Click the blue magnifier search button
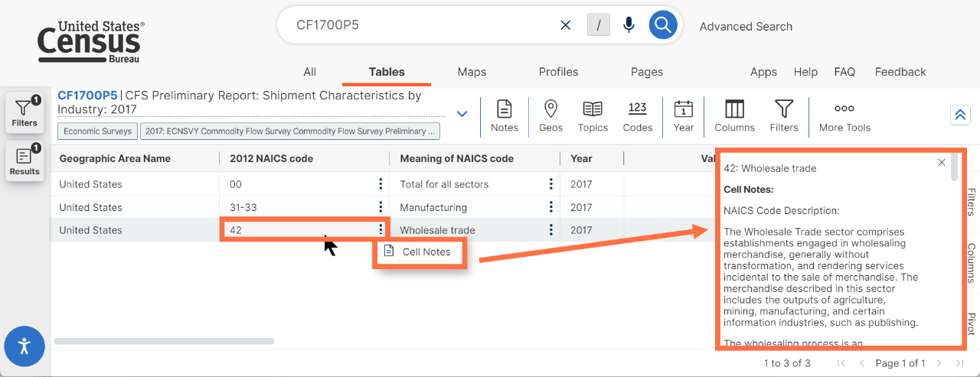Screen dimensions: 980x377 tap(663, 25)
